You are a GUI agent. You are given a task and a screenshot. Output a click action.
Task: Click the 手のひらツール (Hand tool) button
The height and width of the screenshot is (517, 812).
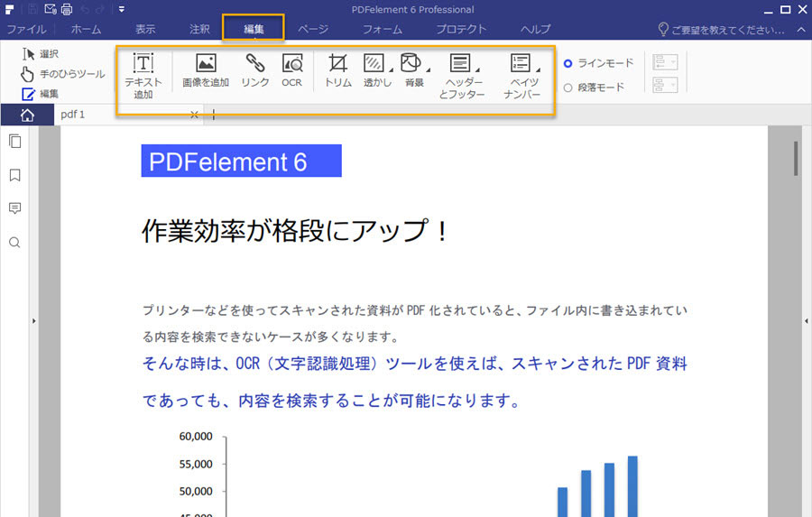coord(62,73)
